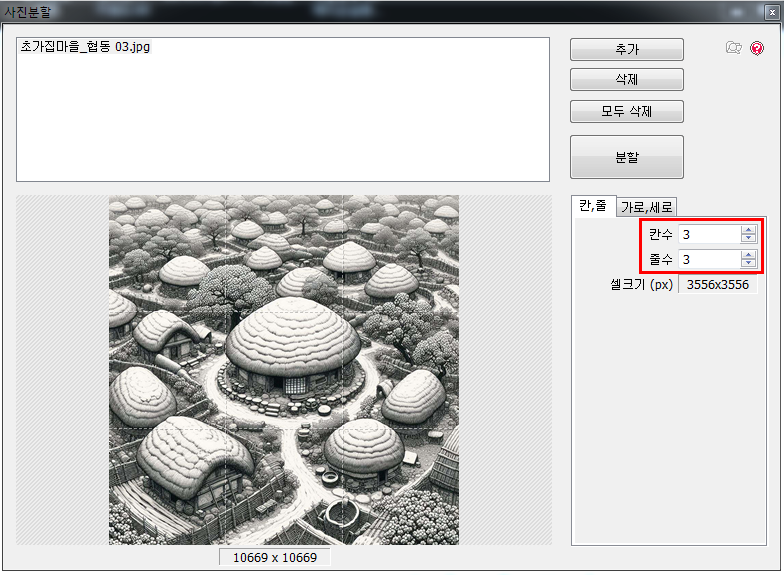Click the village preview image
This screenshot has height=575, width=784.
click(x=284, y=370)
